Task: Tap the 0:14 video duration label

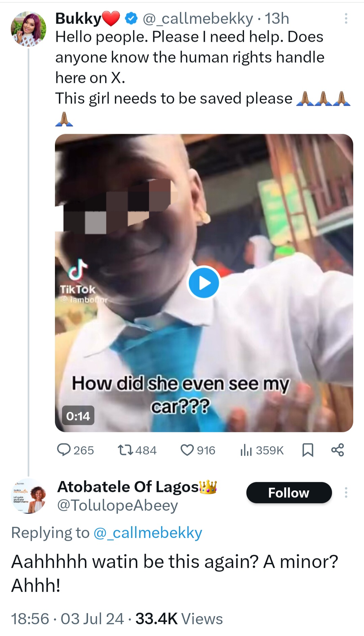Action: point(78,416)
